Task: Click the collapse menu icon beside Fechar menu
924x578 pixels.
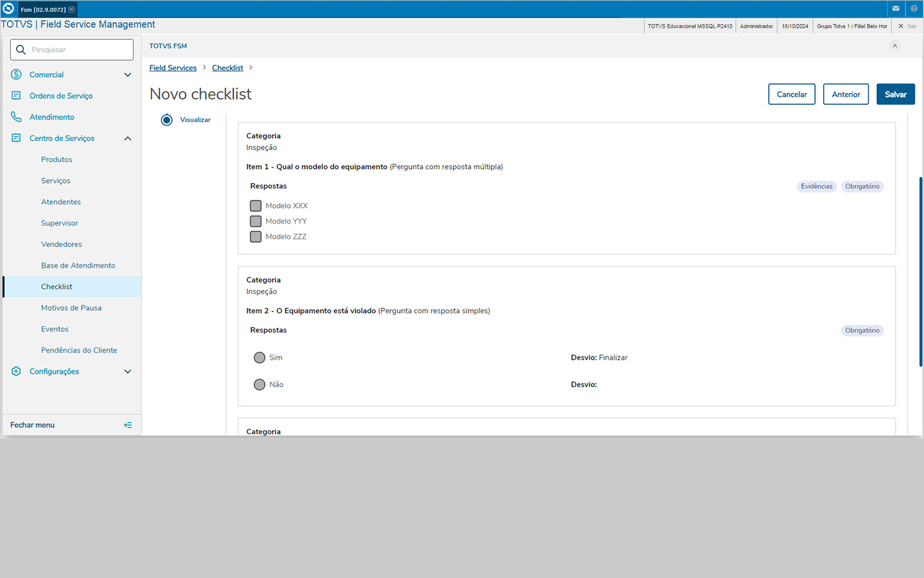Action: pyautogui.click(x=128, y=425)
